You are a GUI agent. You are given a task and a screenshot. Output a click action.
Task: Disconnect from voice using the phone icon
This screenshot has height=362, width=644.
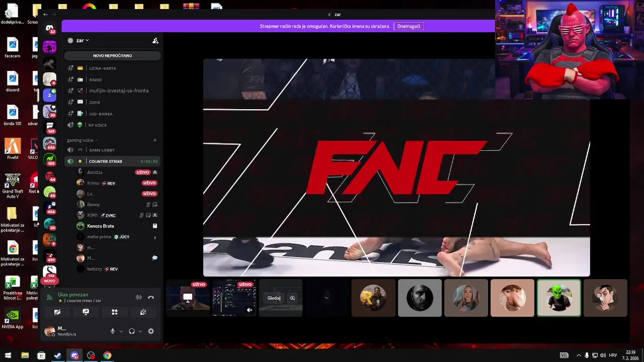[x=151, y=298]
